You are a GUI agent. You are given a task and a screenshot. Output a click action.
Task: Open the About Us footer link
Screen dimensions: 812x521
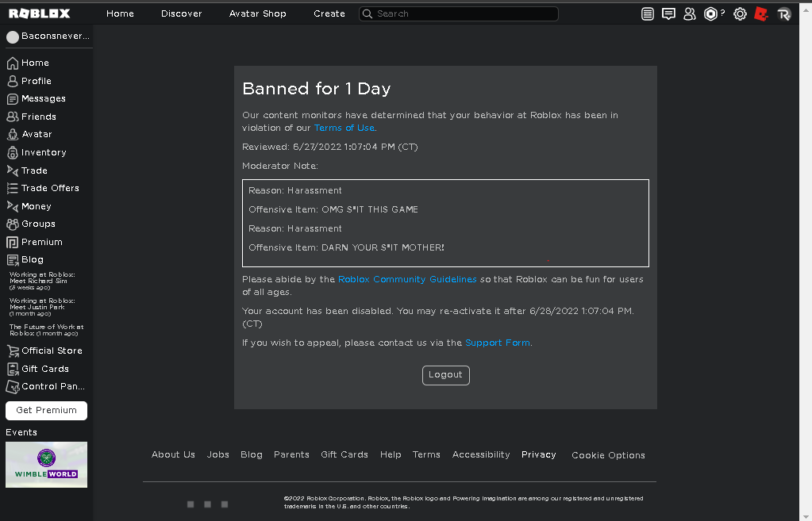pyautogui.click(x=173, y=454)
